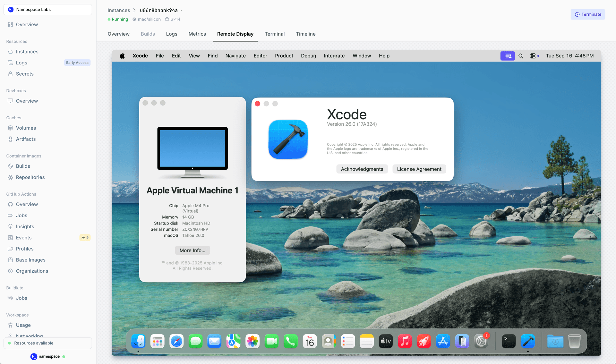Image resolution: width=616 pixels, height=364 pixels.
Task: Open the Downloads folder in the Dock
Action: click(555, 341)
